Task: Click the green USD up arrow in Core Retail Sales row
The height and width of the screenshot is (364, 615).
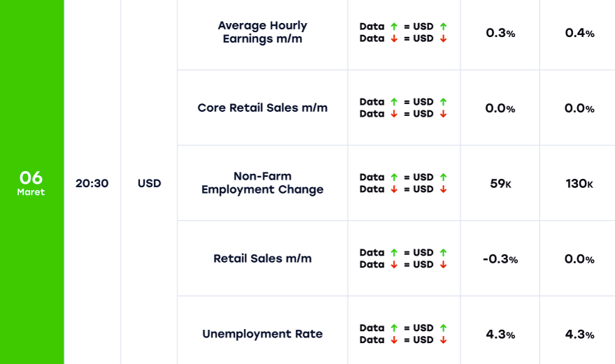Action: (443, 102)
